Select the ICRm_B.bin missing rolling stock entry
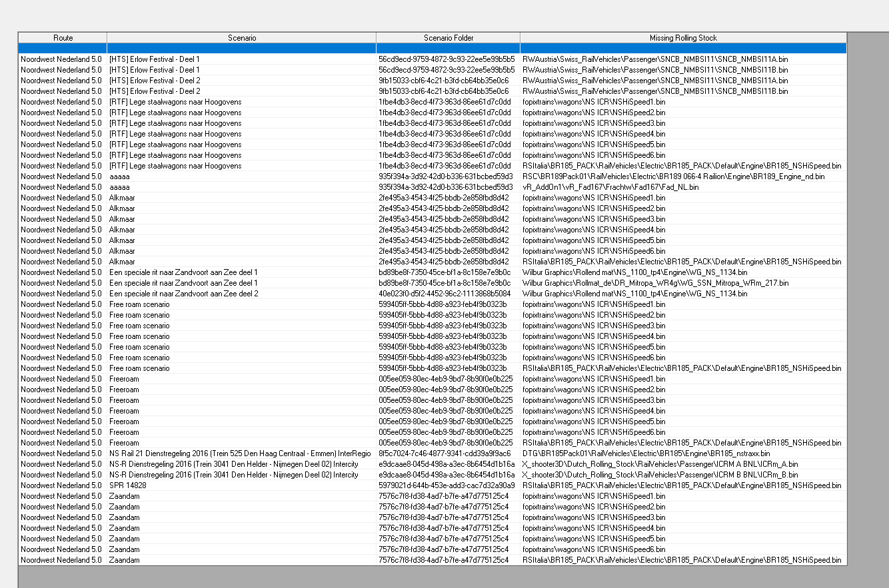The width and height of the screenshot is (889, 588). tap(660, 475)
